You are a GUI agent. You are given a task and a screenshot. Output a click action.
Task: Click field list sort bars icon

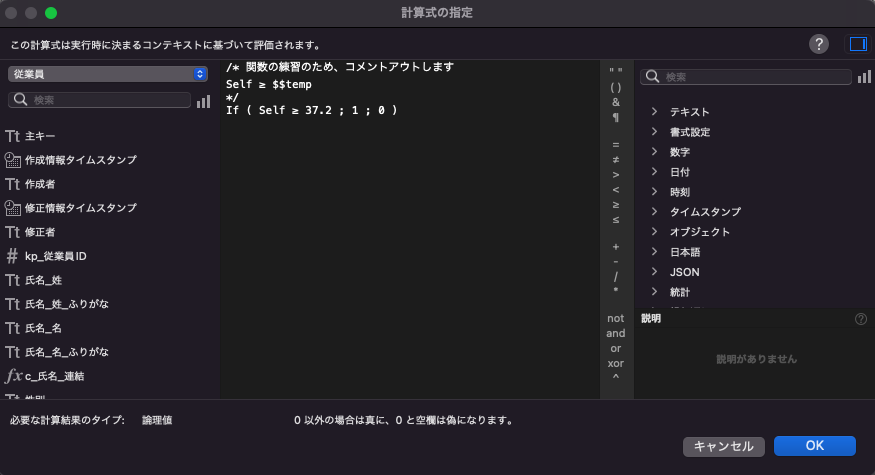coord(204,101)
